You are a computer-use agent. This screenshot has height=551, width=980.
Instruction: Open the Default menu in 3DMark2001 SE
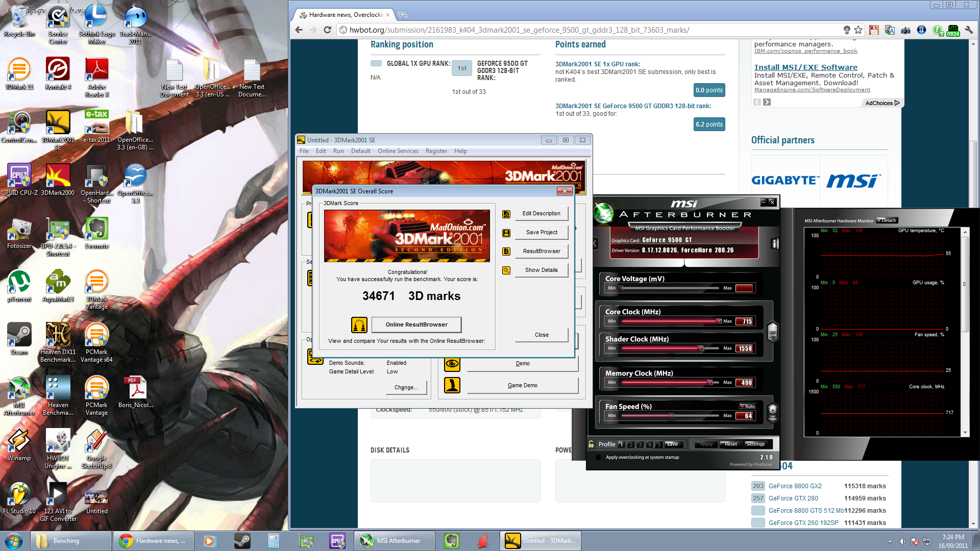[x=361, y=151]
